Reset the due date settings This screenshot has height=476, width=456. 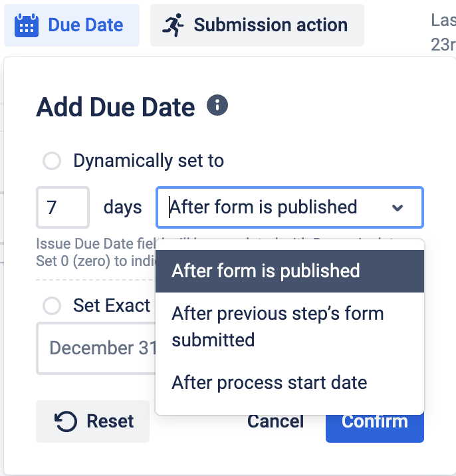pos(93,421)
